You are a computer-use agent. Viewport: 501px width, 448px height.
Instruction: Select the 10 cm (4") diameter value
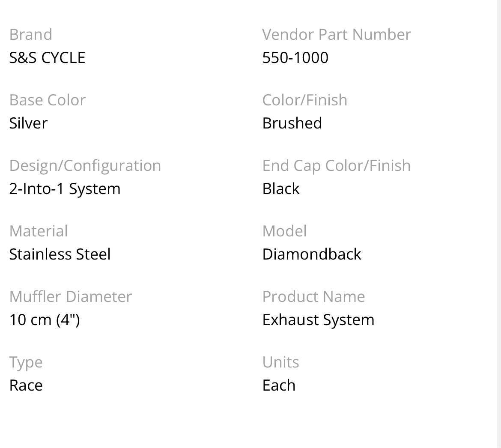(45, 320)
